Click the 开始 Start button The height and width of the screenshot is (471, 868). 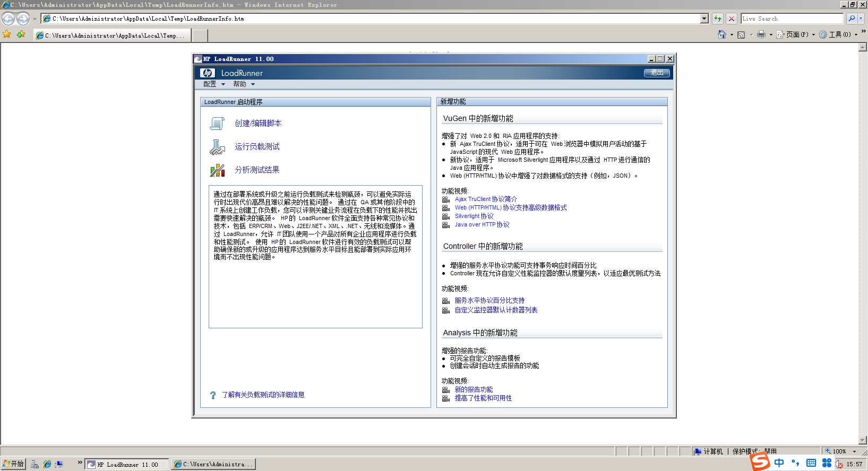coord(13,464)
